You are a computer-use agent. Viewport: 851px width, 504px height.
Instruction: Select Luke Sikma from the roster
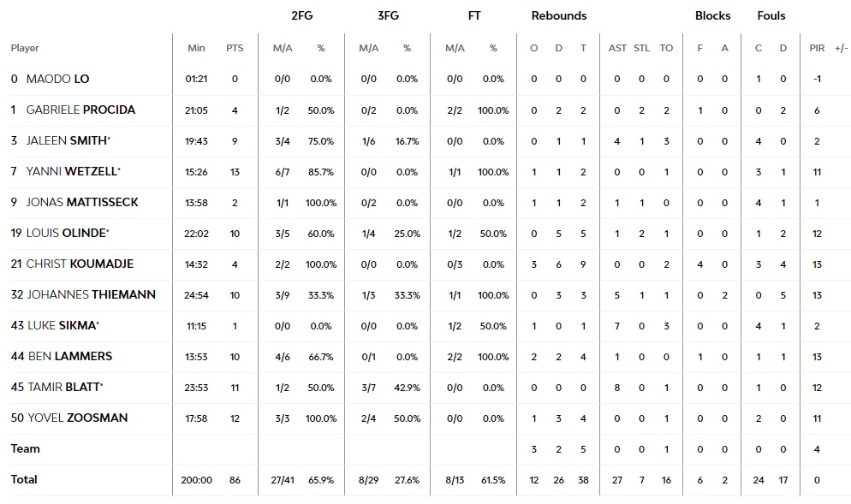click(62, 325)
